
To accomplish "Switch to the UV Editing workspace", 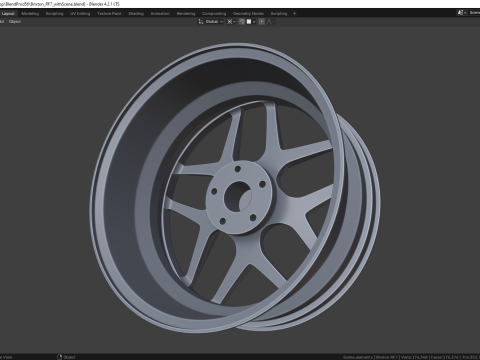I will [x=80, y=14].
